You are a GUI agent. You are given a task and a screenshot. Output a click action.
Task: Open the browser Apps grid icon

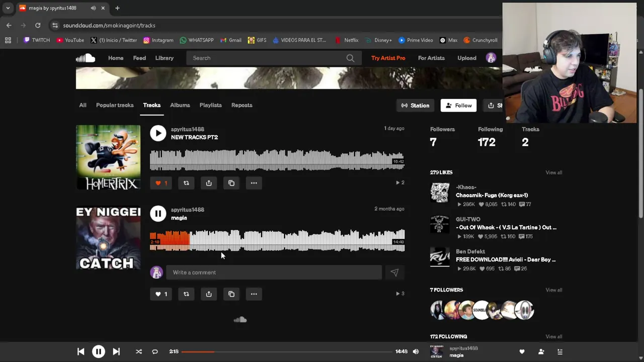tap(8, 40)
